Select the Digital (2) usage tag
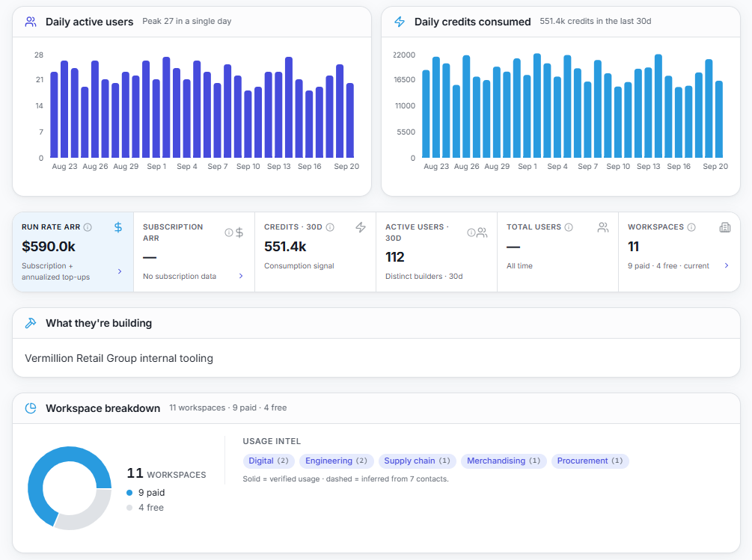 [x=269, y=461]
